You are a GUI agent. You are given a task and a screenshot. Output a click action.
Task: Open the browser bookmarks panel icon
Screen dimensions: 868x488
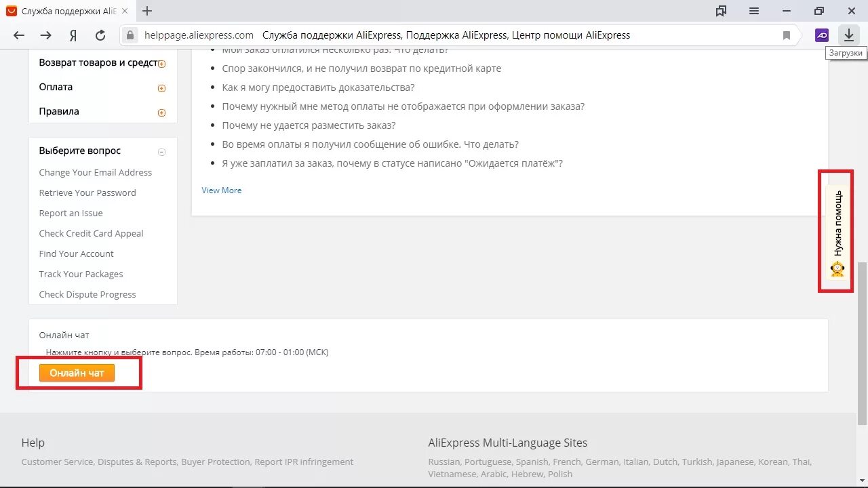pyautogui.click(x=722, y=11)
